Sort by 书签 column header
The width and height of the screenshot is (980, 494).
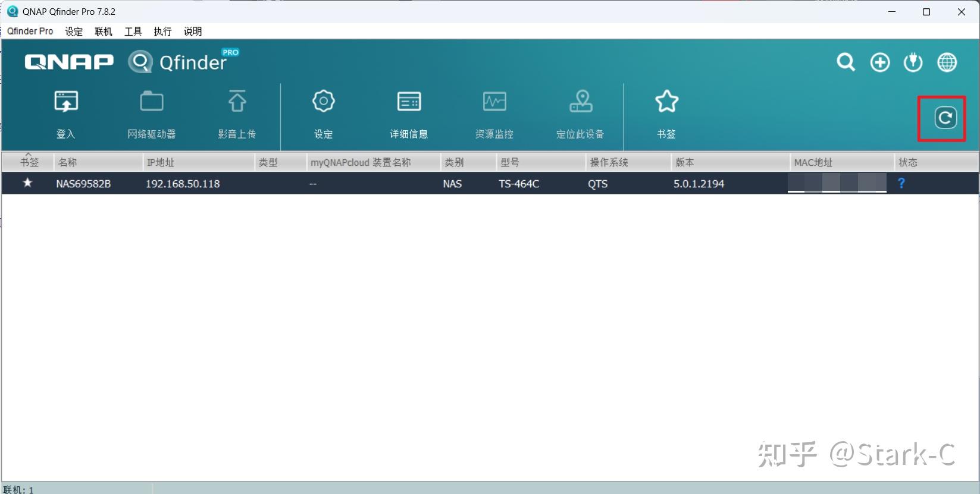point(28,162)
